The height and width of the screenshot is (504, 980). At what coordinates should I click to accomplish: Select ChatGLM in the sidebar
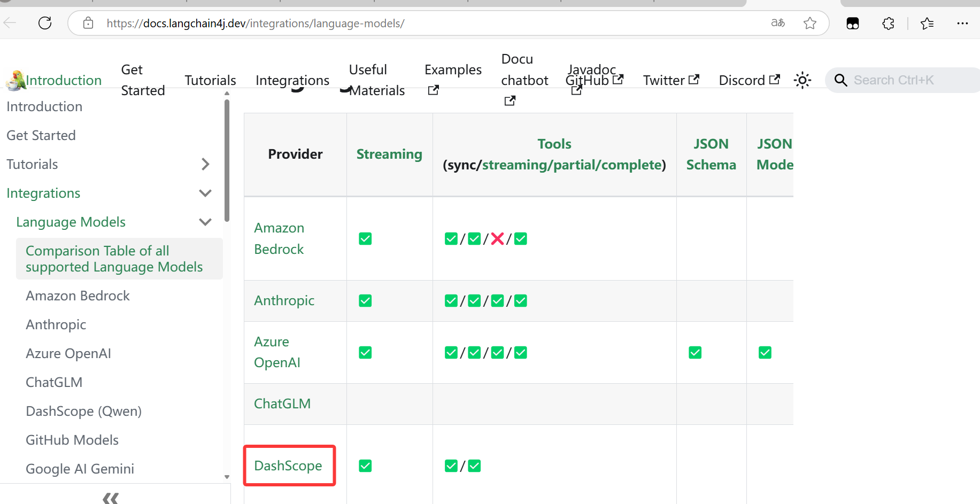[54, 382]
